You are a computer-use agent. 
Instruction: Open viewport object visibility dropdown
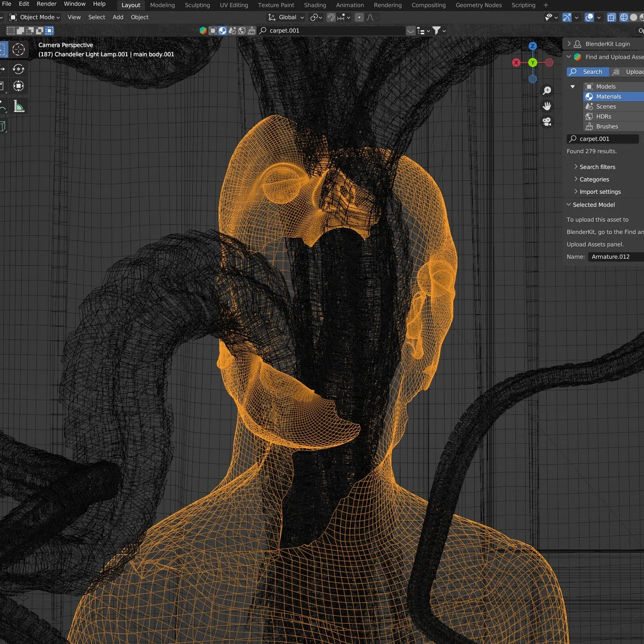click(x=551, y=17)
